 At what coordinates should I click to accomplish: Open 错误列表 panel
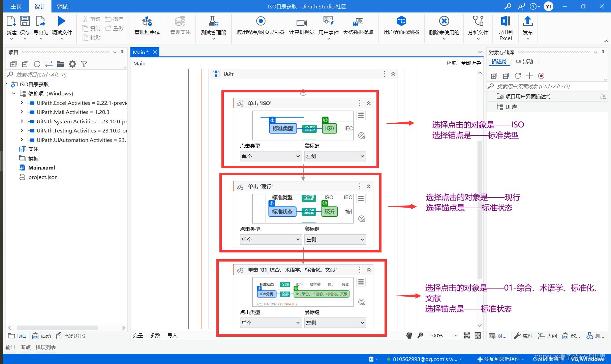coord(46,347)
